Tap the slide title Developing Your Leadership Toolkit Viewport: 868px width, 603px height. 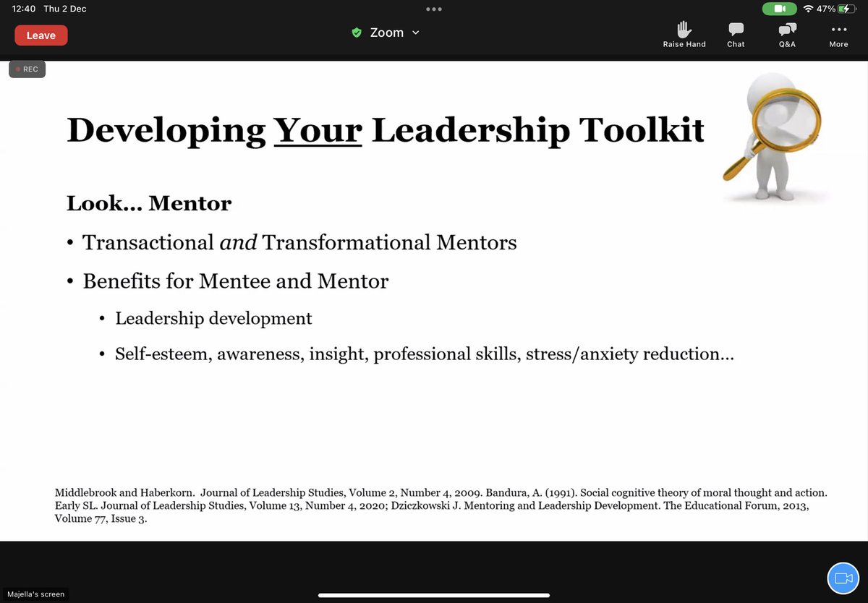click(386, 130)
